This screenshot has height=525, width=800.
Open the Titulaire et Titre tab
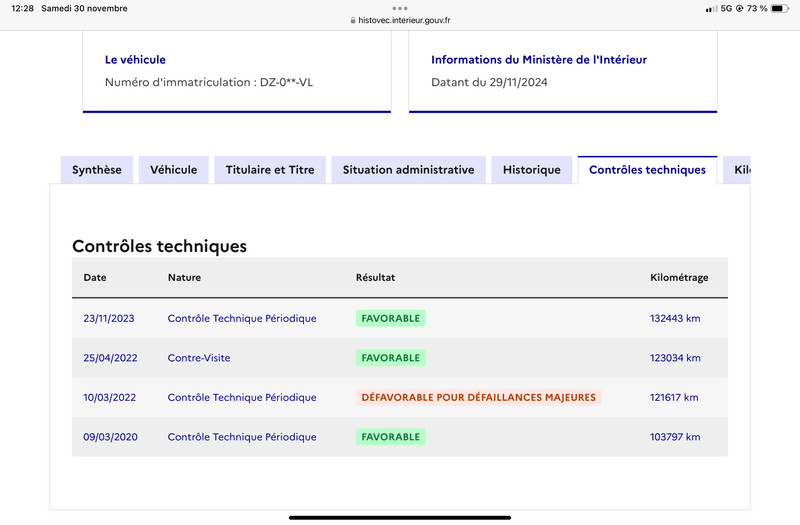click(270, 170)
